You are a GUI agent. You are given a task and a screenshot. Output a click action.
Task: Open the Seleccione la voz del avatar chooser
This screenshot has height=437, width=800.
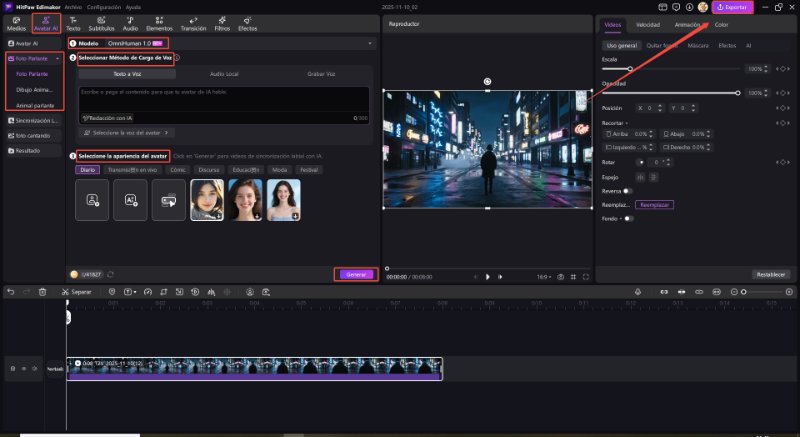127,133
